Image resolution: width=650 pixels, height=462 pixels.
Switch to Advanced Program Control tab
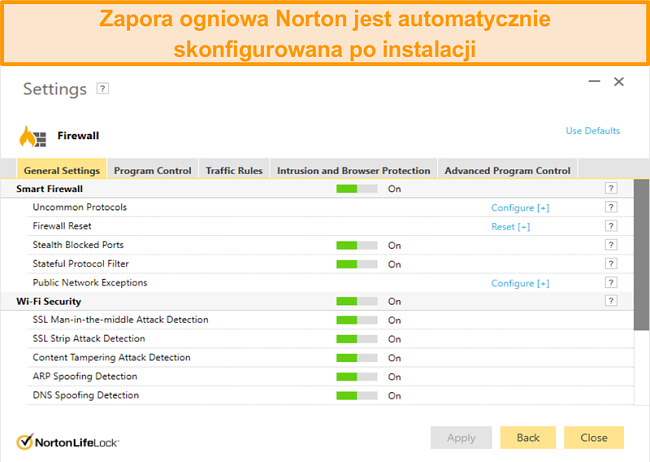pos(507,170)
